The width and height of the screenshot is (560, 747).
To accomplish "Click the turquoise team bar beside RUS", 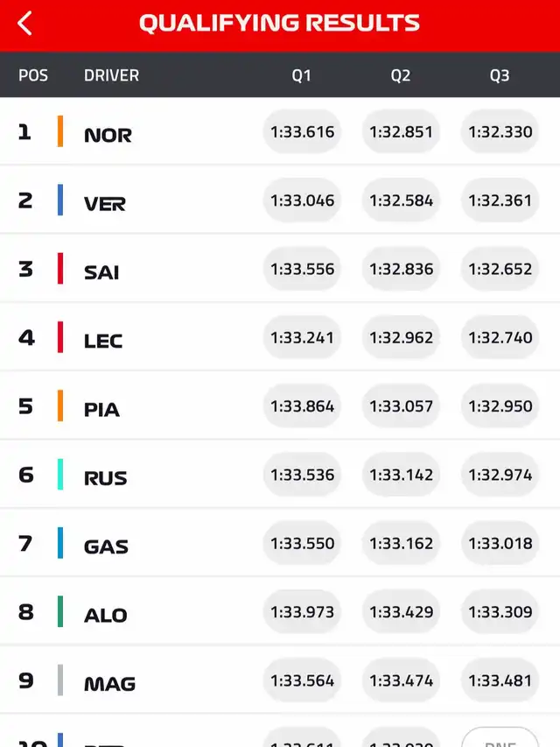I will pyautogui.click(x=60, y=475).
